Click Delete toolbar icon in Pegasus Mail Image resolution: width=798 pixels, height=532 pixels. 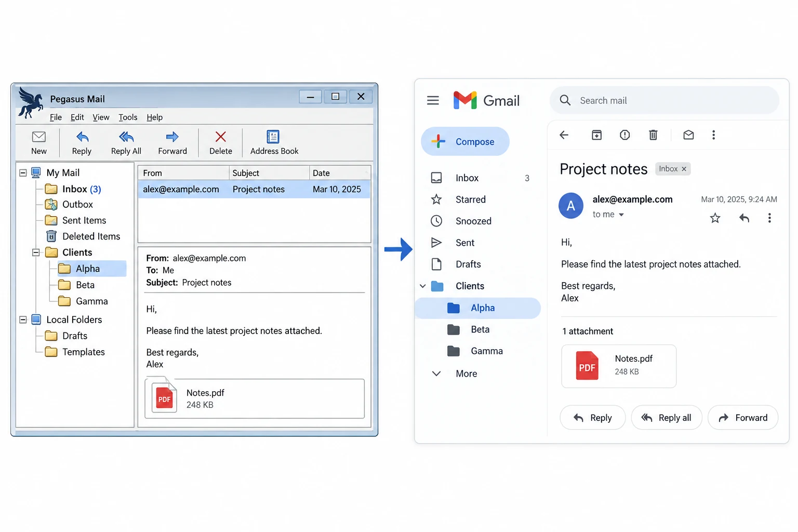[221, 137]
